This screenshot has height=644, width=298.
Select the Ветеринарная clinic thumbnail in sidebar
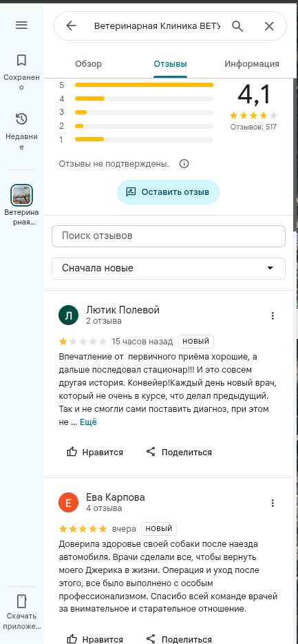click(x=21, y=195)
